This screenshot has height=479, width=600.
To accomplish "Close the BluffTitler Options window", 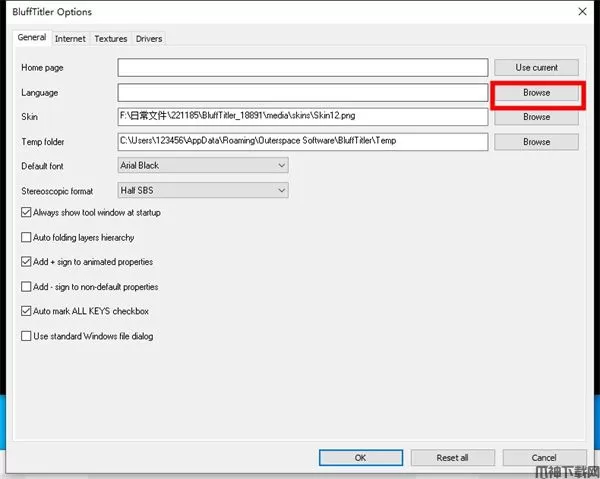I will tap(582, 11).
